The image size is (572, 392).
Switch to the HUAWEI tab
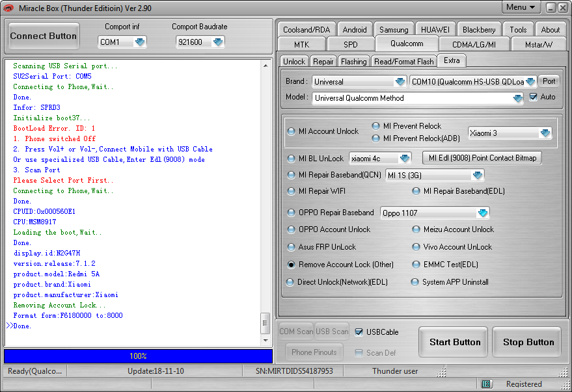click(x=435, y=30)
